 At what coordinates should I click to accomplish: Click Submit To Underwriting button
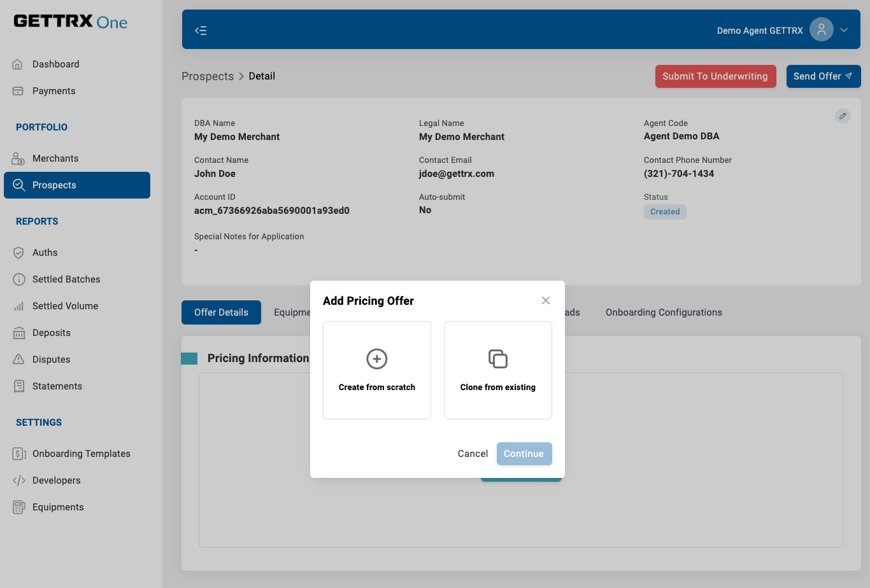tap(715, 76)
